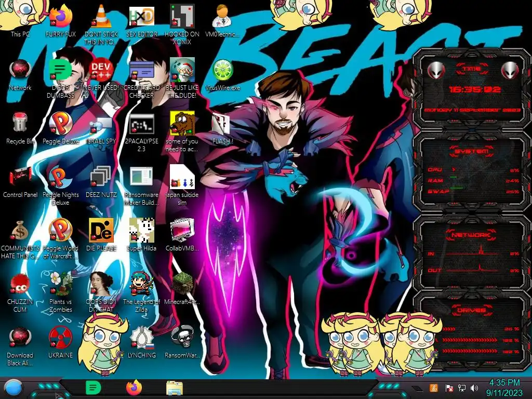
Task: Click the DRIVES widget header
Action: (472, 310)
